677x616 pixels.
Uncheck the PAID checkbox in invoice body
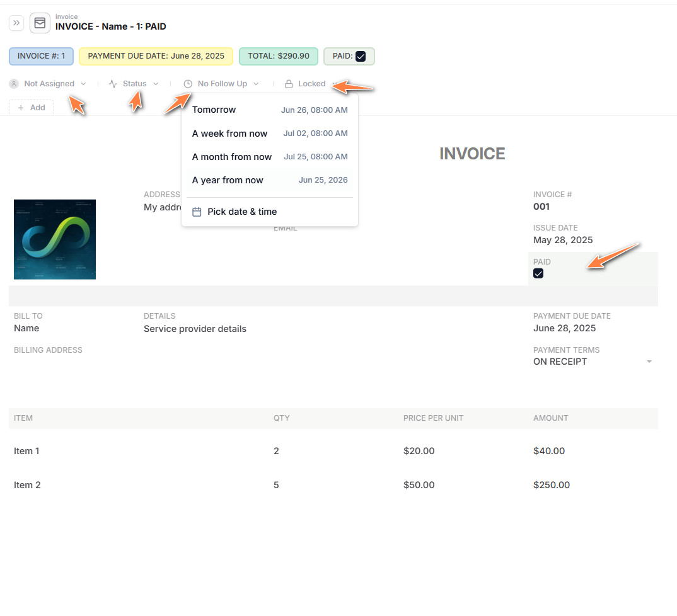tap(538, 273)
